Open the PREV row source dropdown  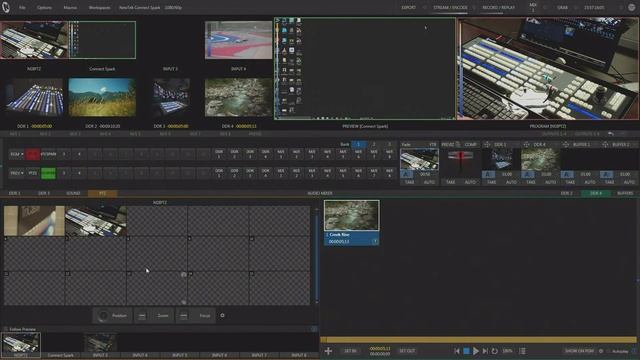point(17,173)
